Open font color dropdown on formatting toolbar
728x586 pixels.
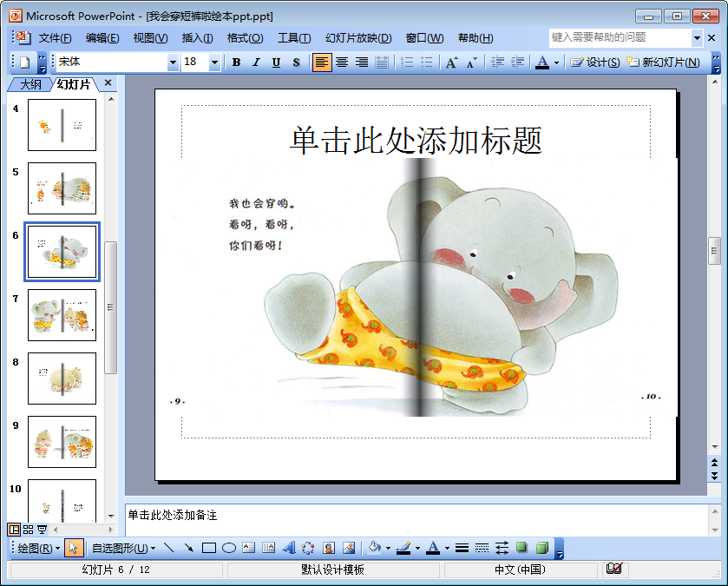pos(557,63)
